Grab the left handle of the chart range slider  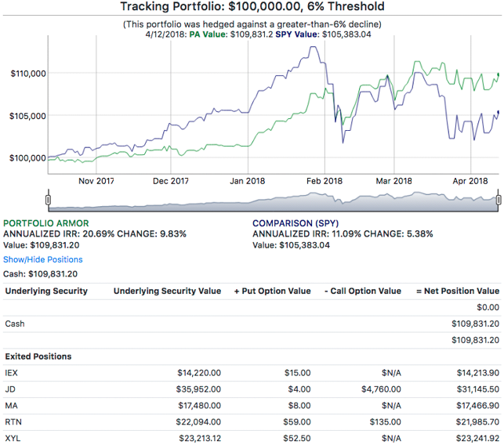click(49, 201)
